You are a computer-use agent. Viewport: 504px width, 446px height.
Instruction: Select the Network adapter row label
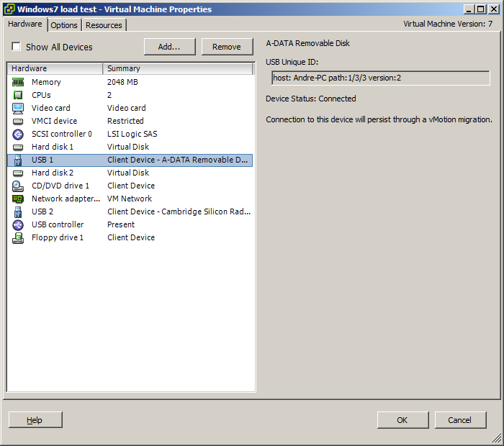(66, 199)
